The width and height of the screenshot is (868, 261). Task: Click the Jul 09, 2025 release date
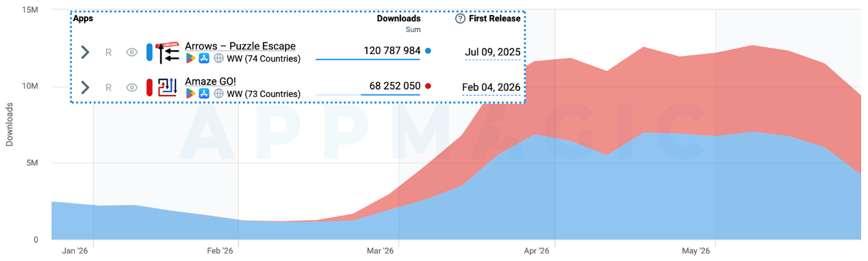coord(493,52)
